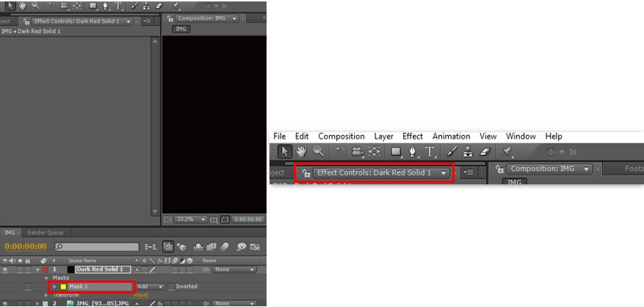Image resolution: width=644 pixels, height=307 pixels.
Task: Open the Parent dropdown for Dark Red Solid 1
Action: coord(234,270)
